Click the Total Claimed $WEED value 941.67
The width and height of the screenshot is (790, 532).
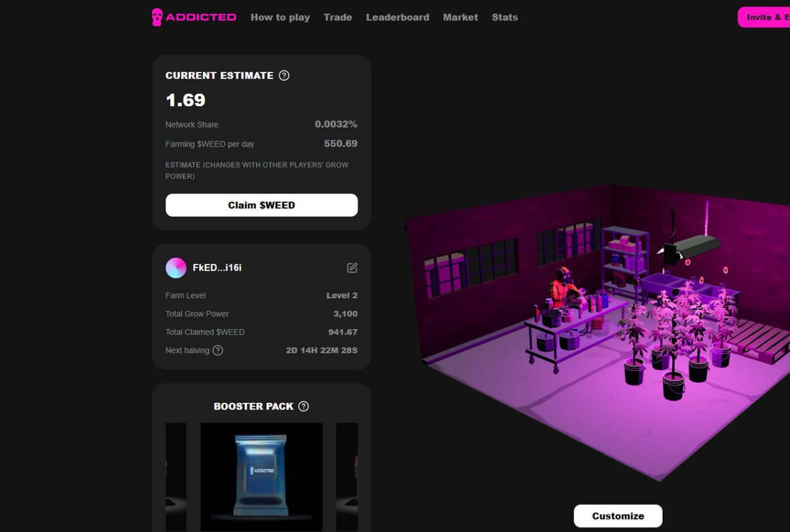[x=343, y=332]
